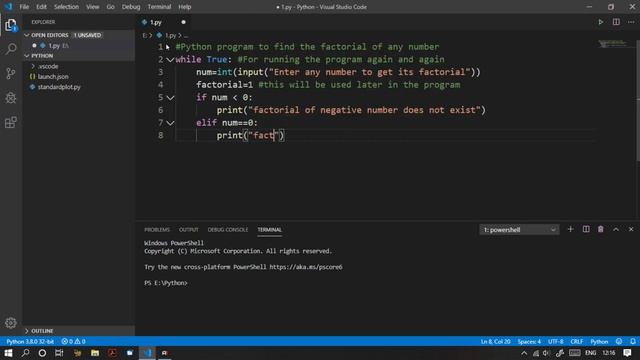Open the View menu
640x360 pixels.
(x=93, y=7)
